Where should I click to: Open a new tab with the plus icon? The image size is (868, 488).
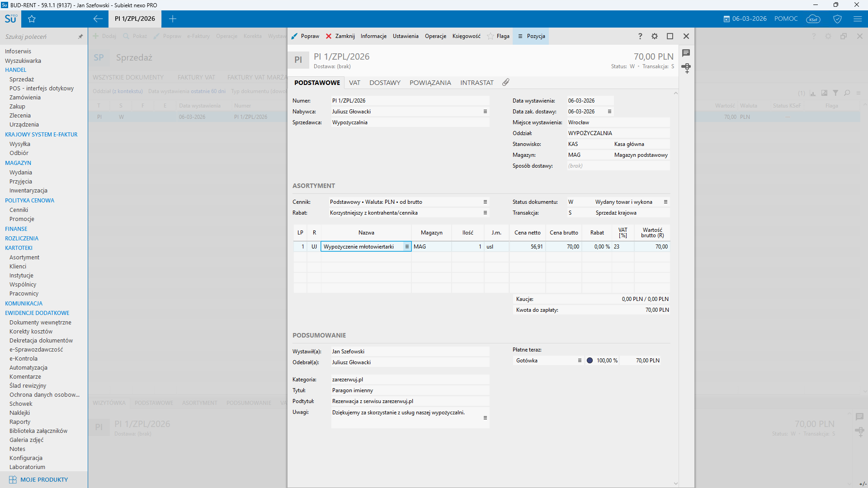[173, 19]
